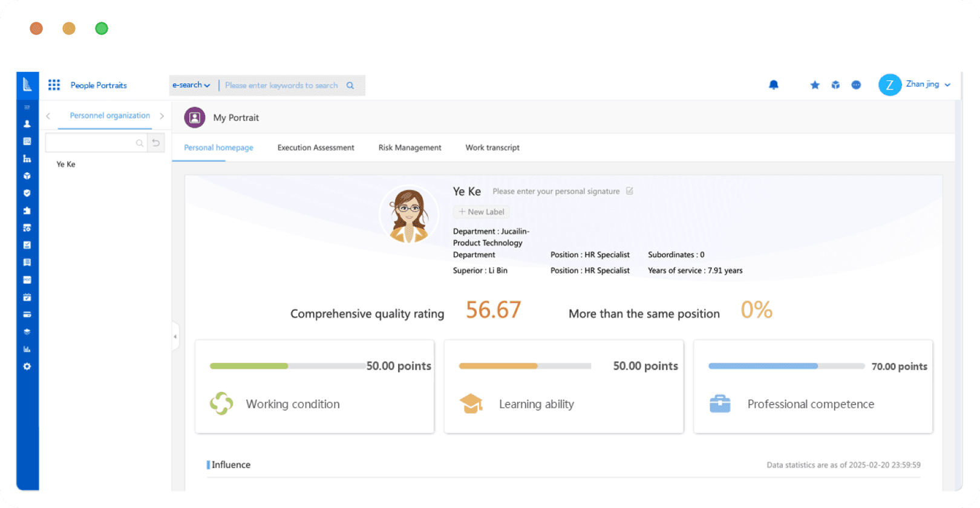Click the keyword search input field
980x508 pixels.
pyautogui.click(x=281, y=85)
